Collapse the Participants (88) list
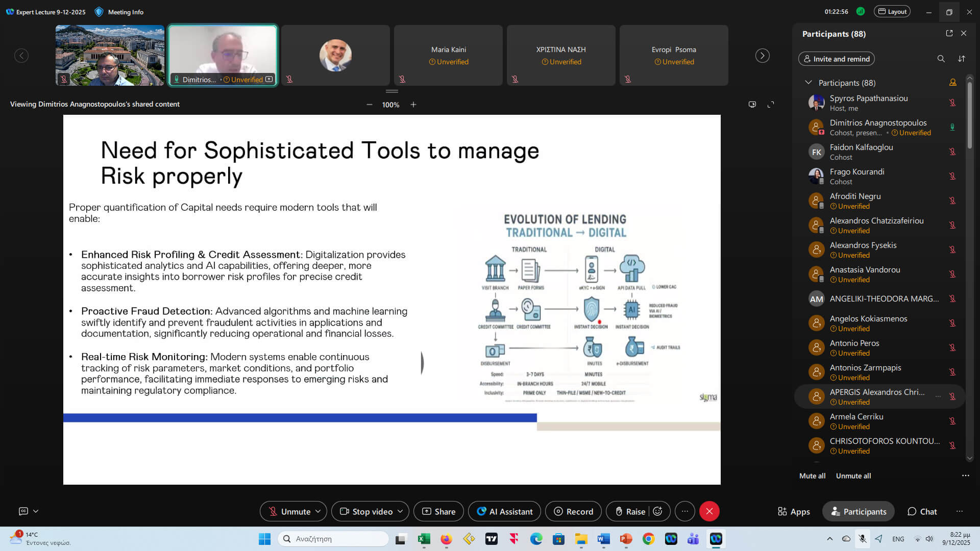The height and width of the screenshot is (551, 980). (808, 82)
